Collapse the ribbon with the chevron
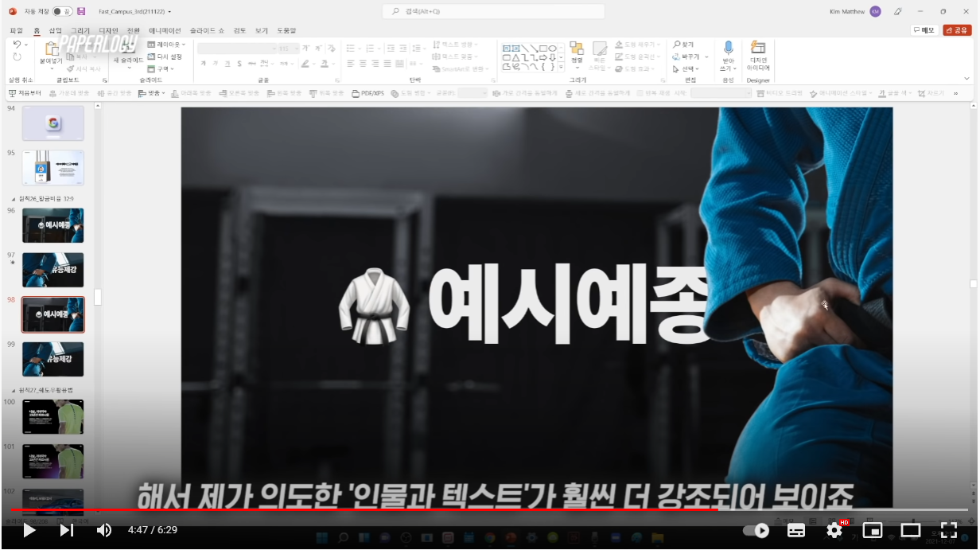Viewport: 980px width, 550px height. 967,79
